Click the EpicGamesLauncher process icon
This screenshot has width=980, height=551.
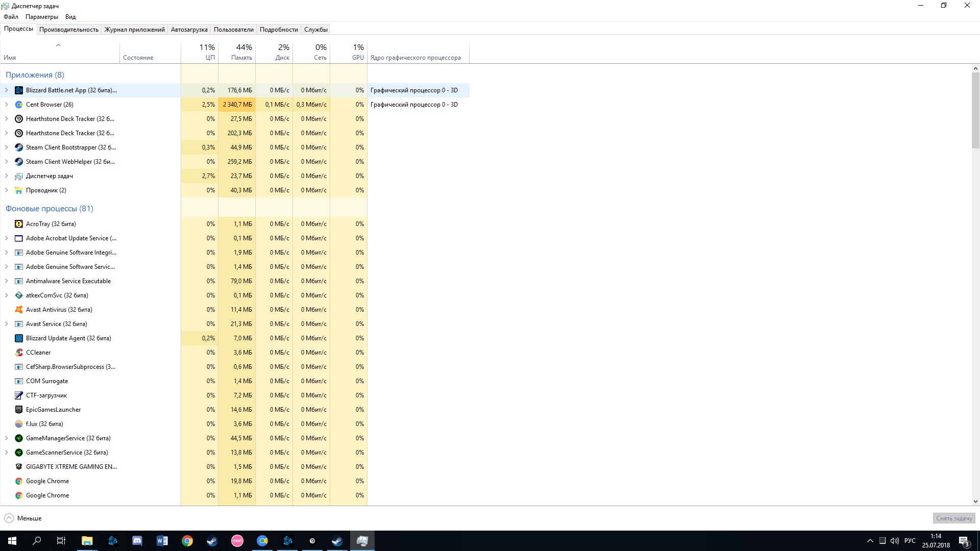[19, 410]
